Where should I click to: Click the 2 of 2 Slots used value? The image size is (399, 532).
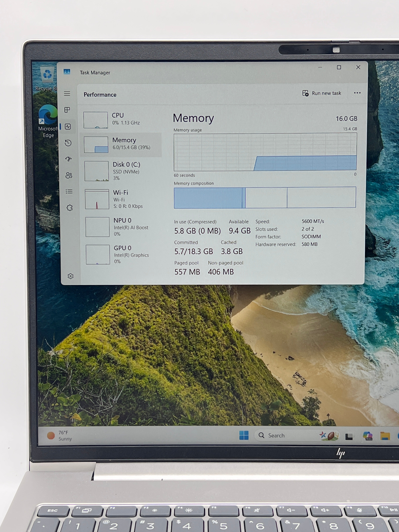click(x=308, y=229)
